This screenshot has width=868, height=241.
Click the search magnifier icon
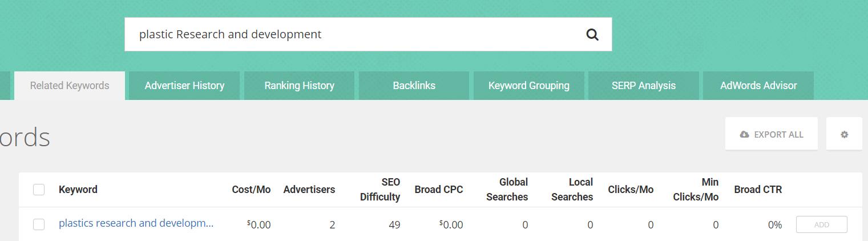pyautogui.click(x=592, y=35)
